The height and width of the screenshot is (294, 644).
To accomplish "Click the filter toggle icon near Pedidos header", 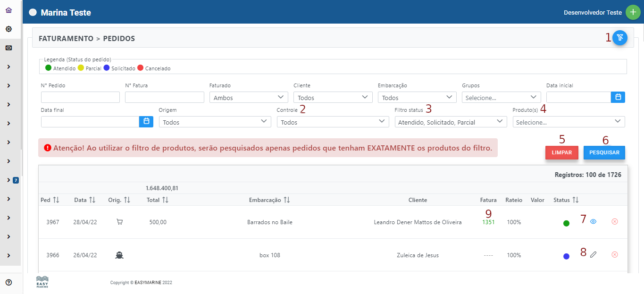I will pyautogui.click(x=620, y=38).
